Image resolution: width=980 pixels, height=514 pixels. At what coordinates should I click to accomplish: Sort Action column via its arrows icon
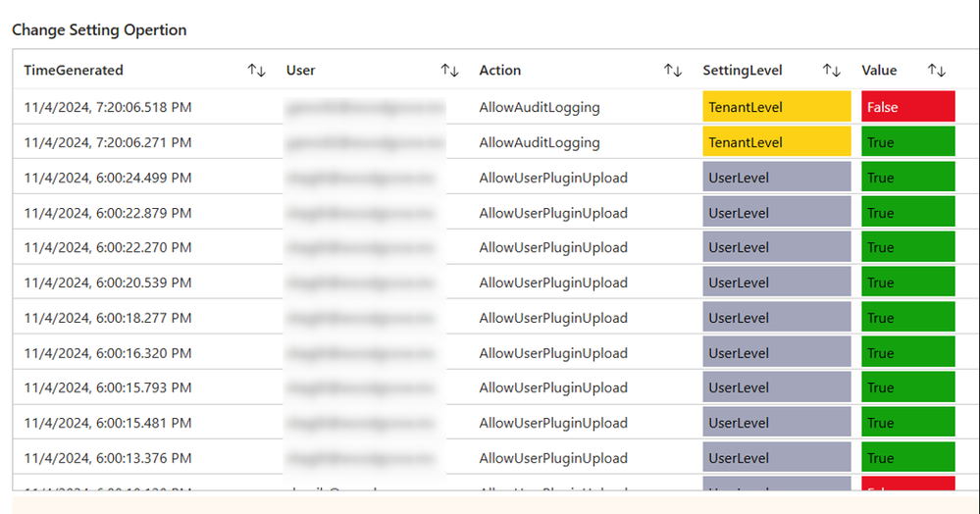coord(673,70)
